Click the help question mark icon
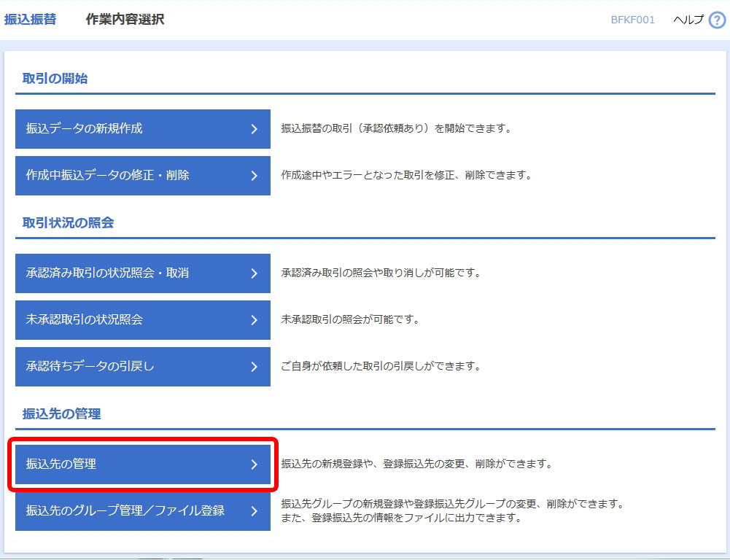 pos(717,20)
